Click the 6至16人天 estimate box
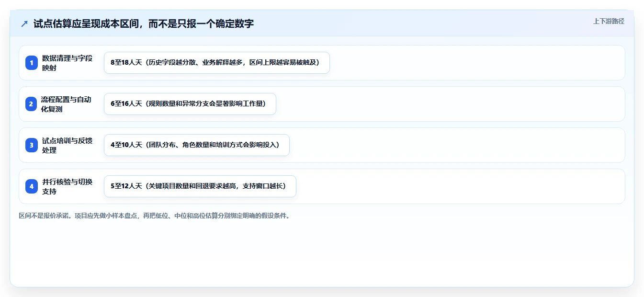The image size is (644, 297). click(x=190, y=104)
